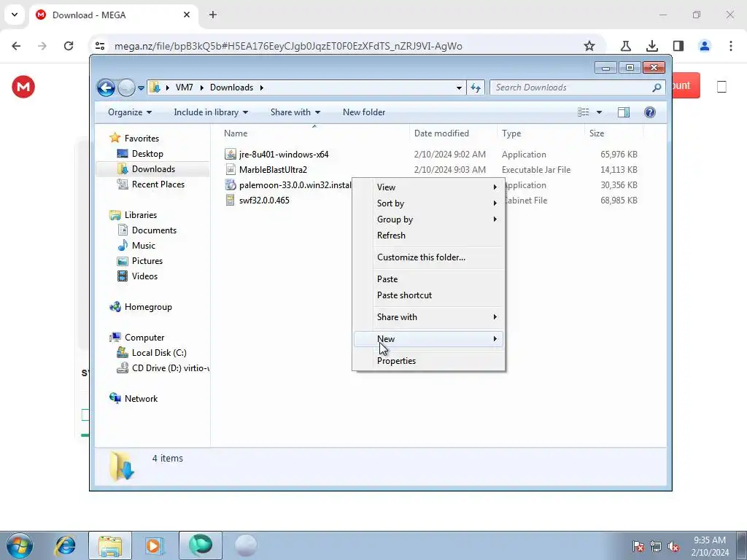Open the recent pages dropdown beside the nav arrows
The width and height of the screenshot is (747, 560).
[x=141, y=88]
